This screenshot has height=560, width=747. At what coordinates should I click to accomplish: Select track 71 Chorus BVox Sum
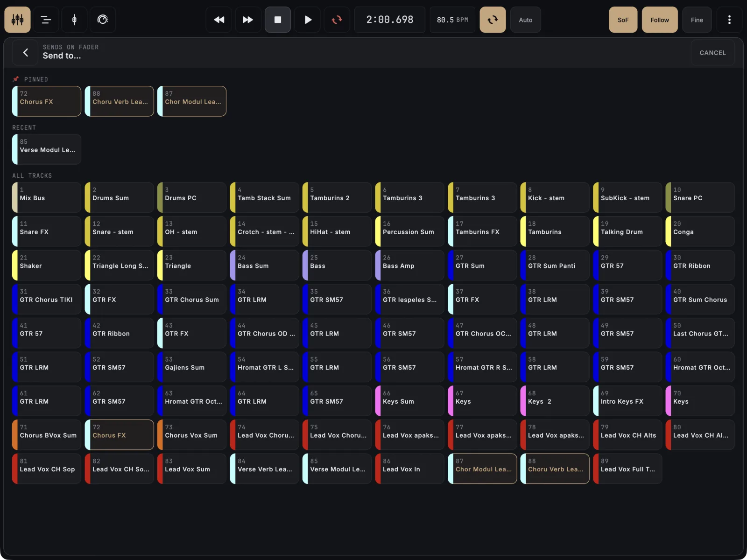tap(47, 435)
